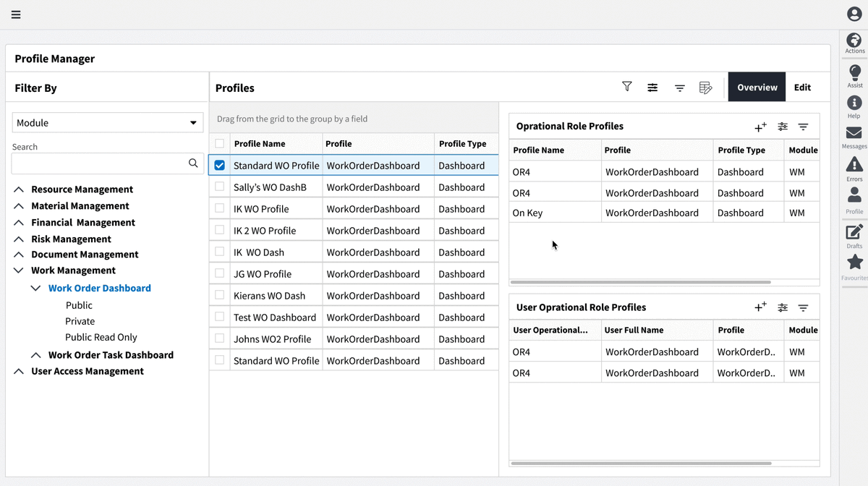This screenshot has height=486, width=868.
Task: Collapse the Work Order Dashboard node
Action: (x=35, y=288)
